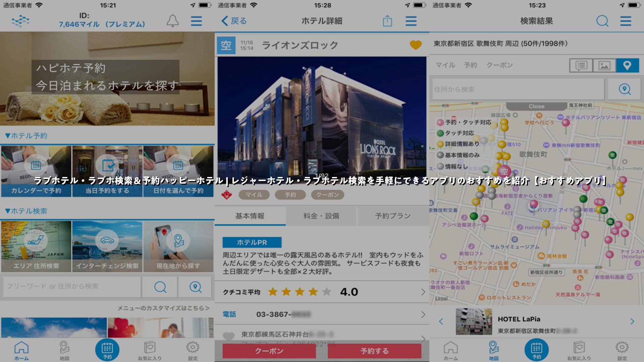Expand 電話 row chevron

click(x=423, y=314)
